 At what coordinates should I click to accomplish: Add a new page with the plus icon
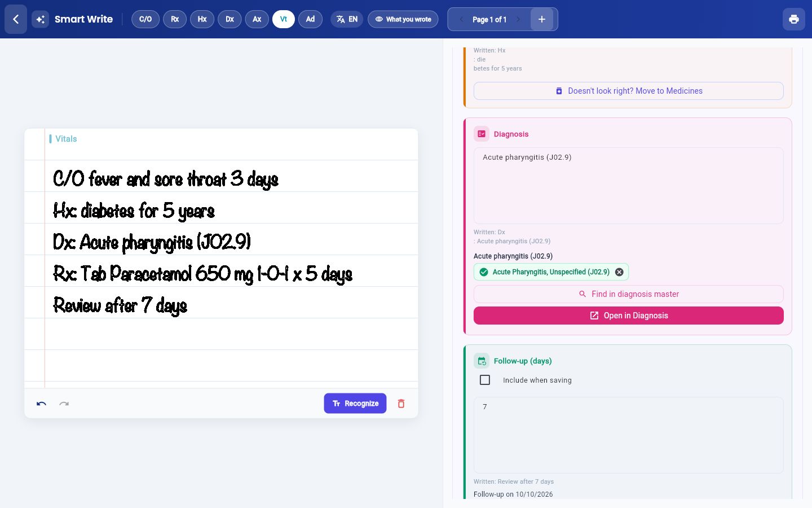click(x=542, y=19)
